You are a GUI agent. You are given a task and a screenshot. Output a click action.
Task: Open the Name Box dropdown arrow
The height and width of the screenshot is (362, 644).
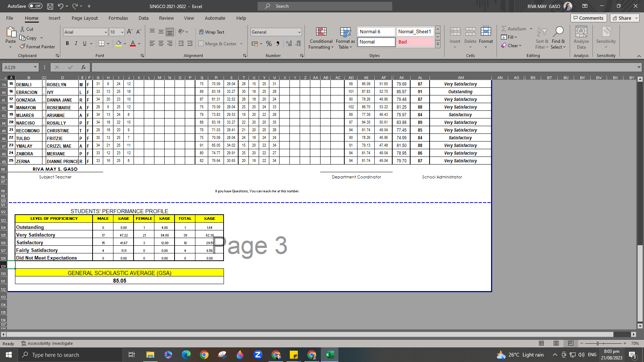pos(35,67)
